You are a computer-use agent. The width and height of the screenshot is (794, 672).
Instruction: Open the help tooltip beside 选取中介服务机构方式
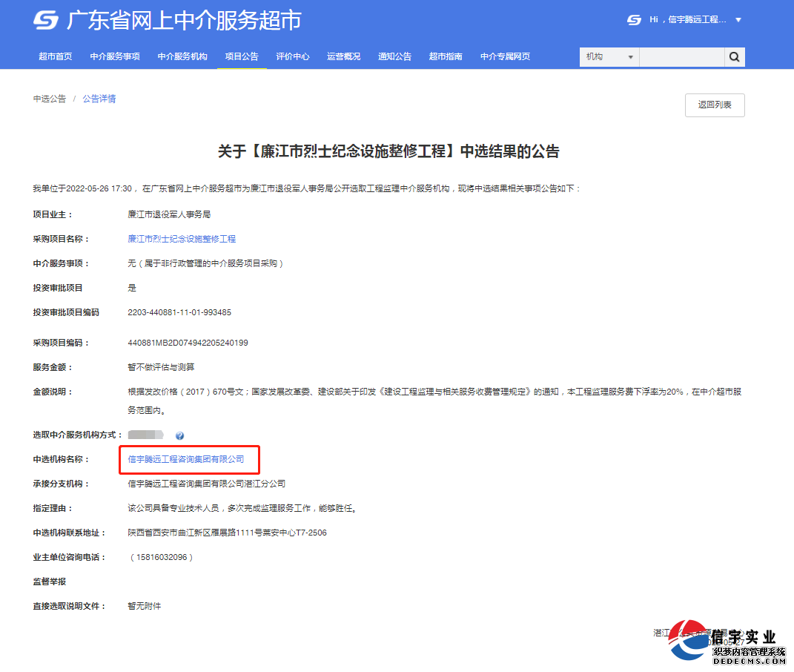tap(179, 435)
